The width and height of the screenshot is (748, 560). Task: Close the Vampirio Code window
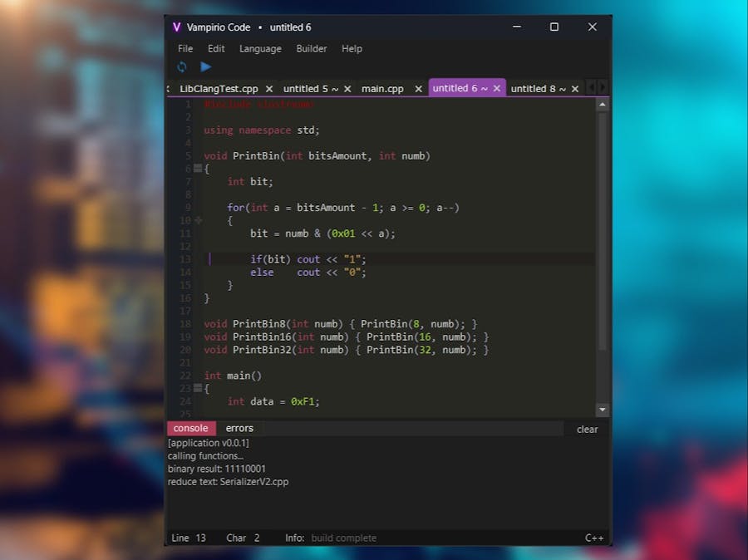tap(593, 27)
